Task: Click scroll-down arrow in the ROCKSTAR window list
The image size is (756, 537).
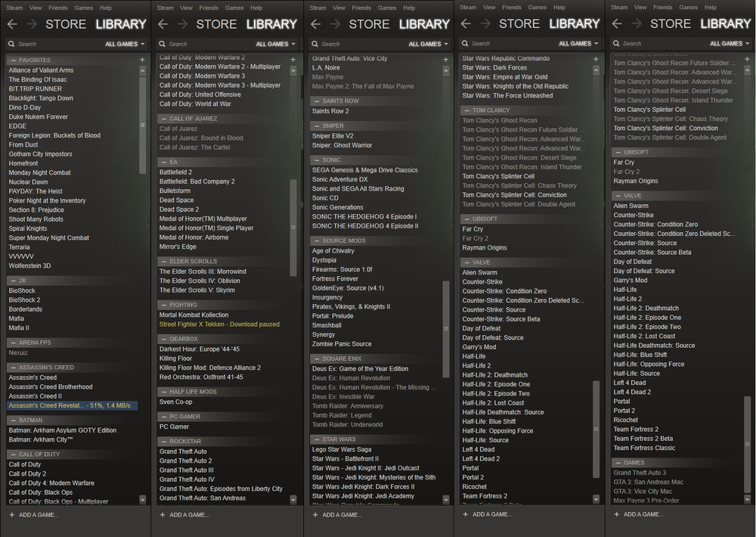Action: pos(293,500)
